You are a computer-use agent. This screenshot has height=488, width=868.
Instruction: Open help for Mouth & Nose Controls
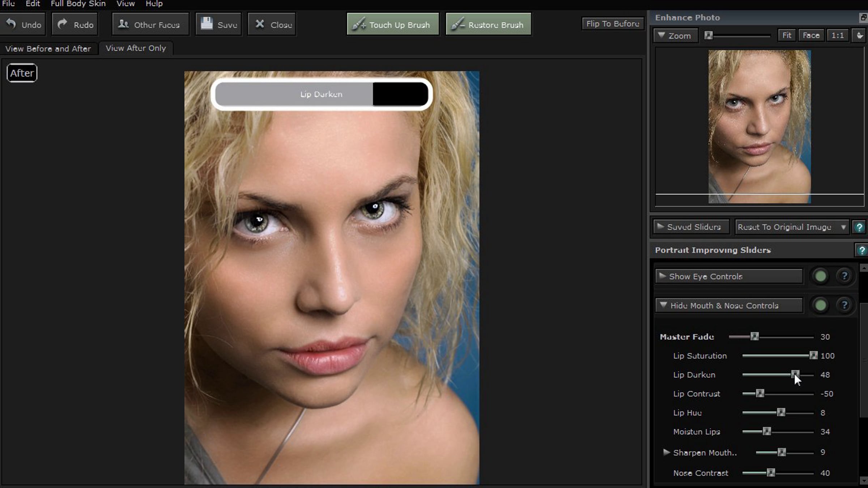pos(844,305)
